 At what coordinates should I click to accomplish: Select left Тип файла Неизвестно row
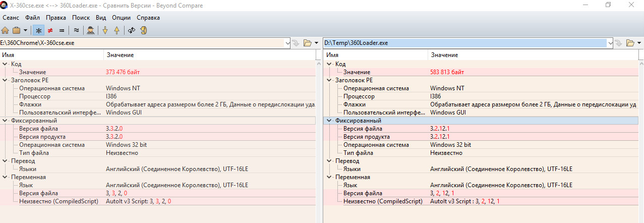(x=158, y=153)
